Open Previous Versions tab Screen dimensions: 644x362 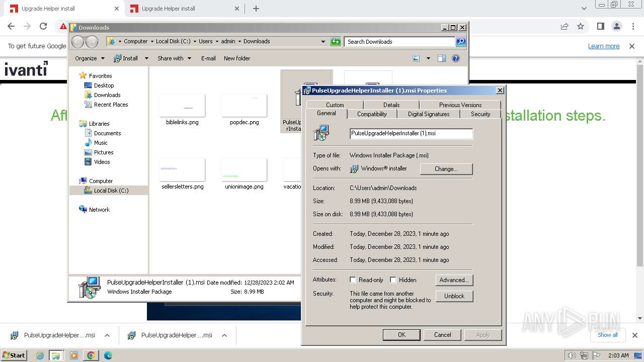[460, 105]
